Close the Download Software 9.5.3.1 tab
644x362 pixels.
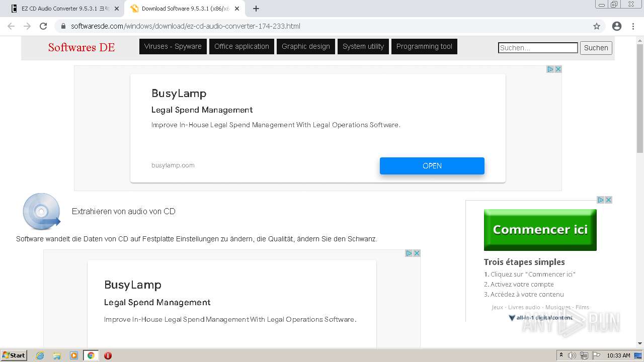tap(237, 9)
